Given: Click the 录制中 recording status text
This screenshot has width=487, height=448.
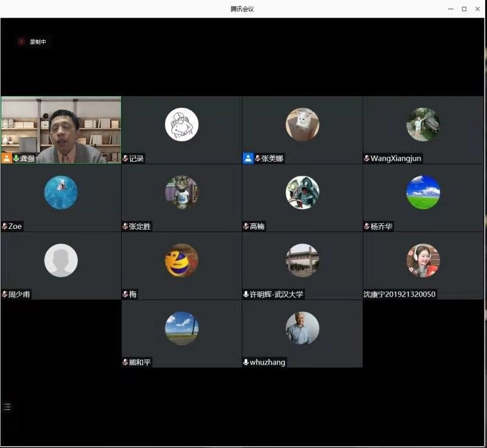Looking at the screenshot, I should point(38,42).
